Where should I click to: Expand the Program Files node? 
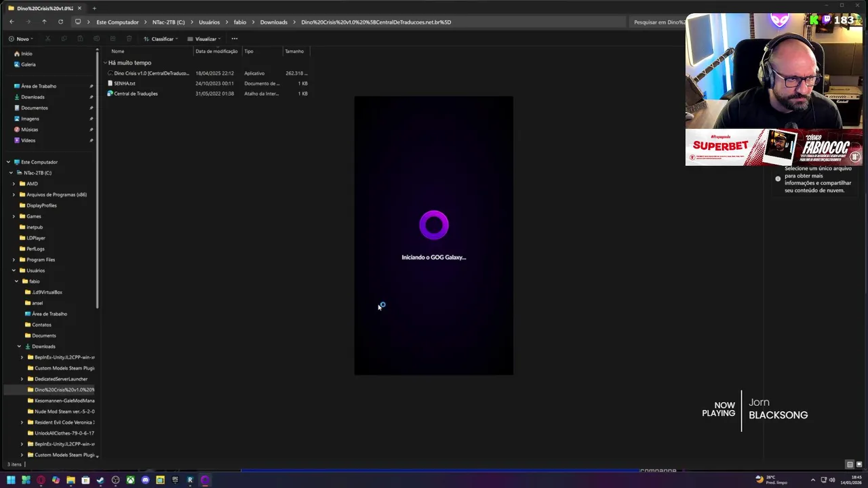tap(14, 260)
